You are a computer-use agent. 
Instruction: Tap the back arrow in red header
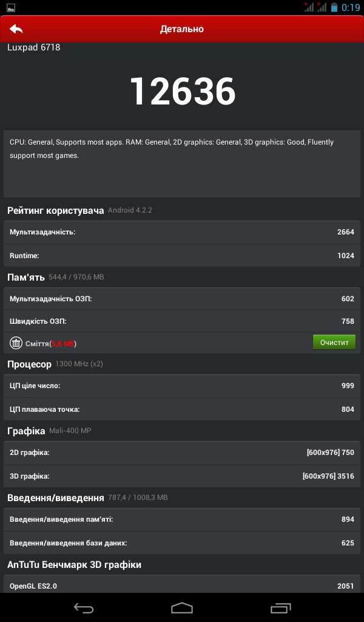pyautogui.click(x=16, y=29)
